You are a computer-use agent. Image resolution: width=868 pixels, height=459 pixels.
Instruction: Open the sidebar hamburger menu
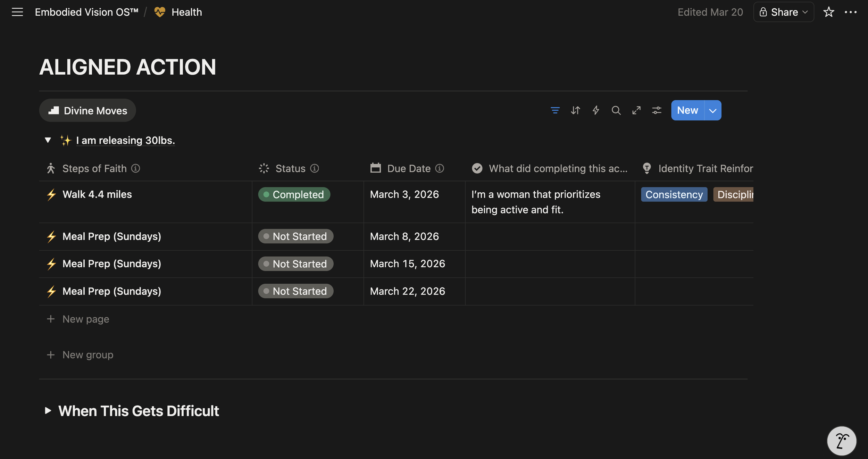[17, 12]
